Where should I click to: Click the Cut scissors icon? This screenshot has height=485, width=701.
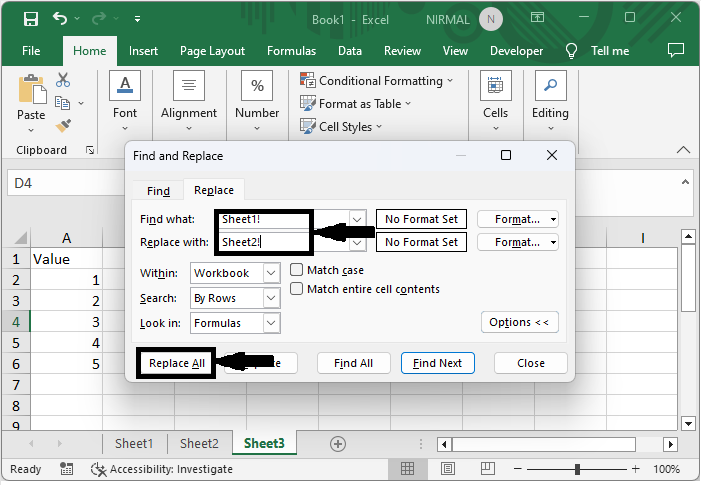(x=63, y=80)
